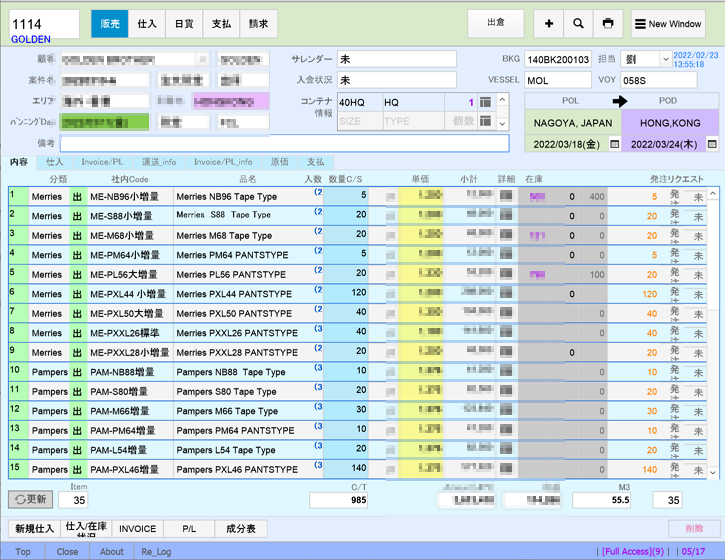Click the magnifying glass search icon
This screenshot has height=560, width=725.
pyautogui.click(x=578, y=23)
